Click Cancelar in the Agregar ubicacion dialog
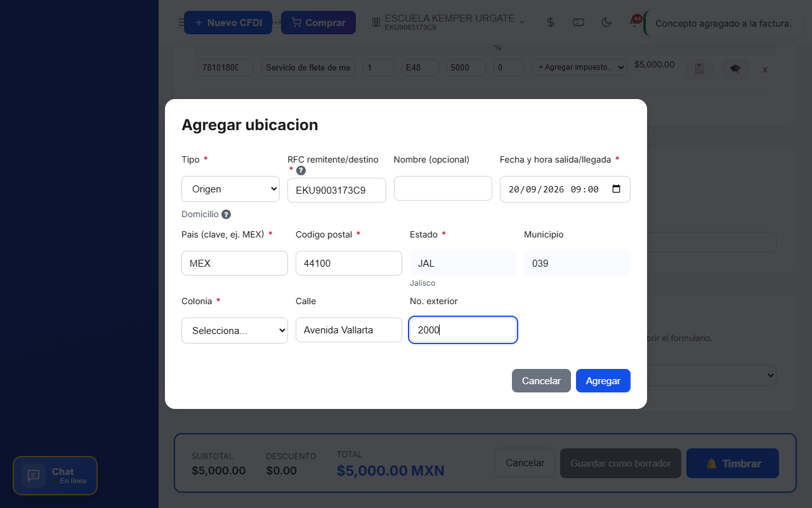 tap(541, 381)
